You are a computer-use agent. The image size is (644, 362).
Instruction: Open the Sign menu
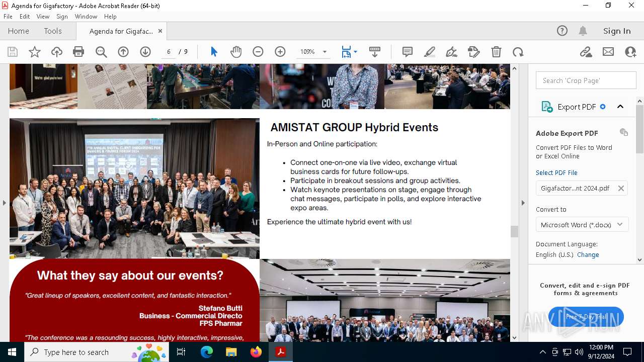(x=62, y=17)
